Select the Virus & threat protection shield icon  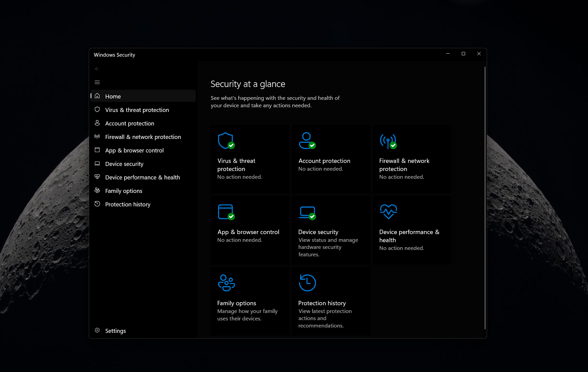pyautogui.click(x=226, y=141)
